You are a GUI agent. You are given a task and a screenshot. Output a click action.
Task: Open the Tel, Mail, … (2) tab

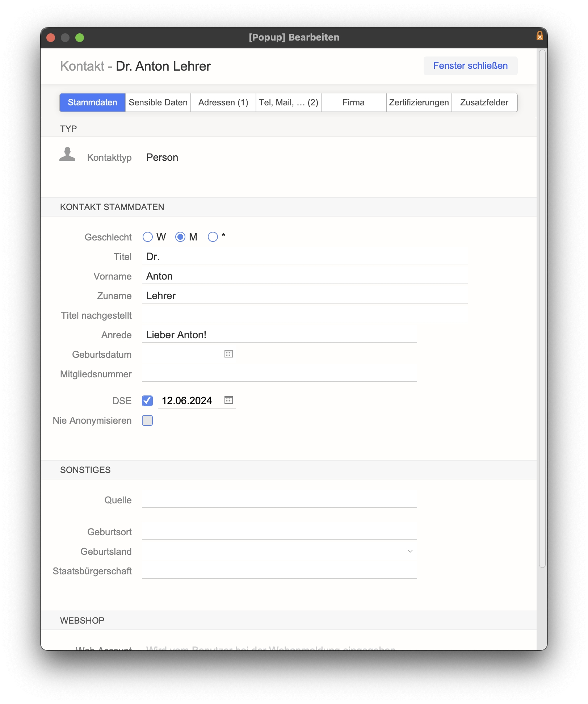tap(288, 102)
